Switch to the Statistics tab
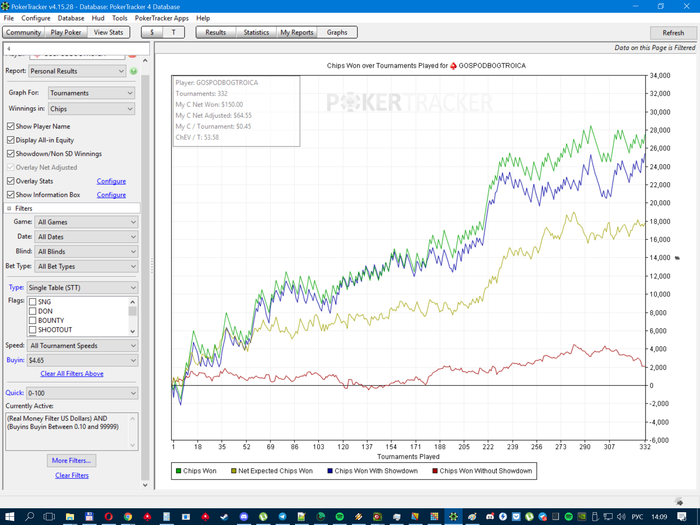This screenshot has width=700, height=525. [256, 32]
